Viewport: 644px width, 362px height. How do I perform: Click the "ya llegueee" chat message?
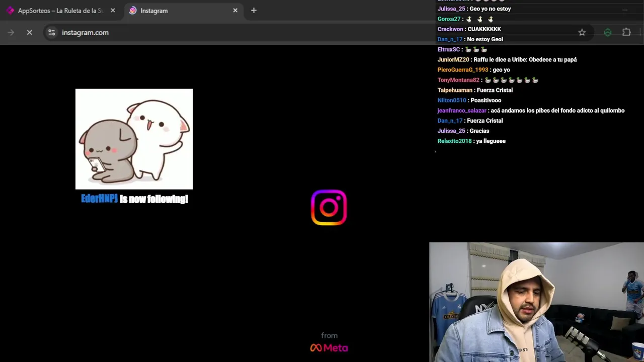point(491,141)
